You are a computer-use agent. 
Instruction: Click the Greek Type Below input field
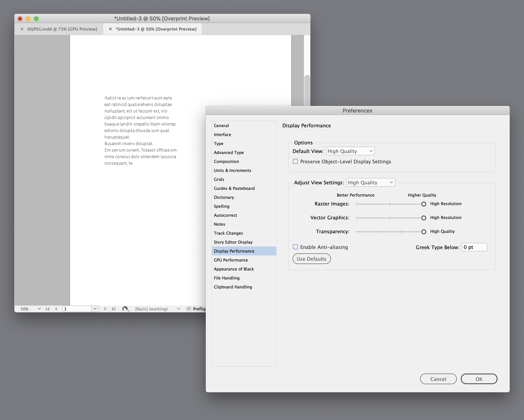coord(474,247)
